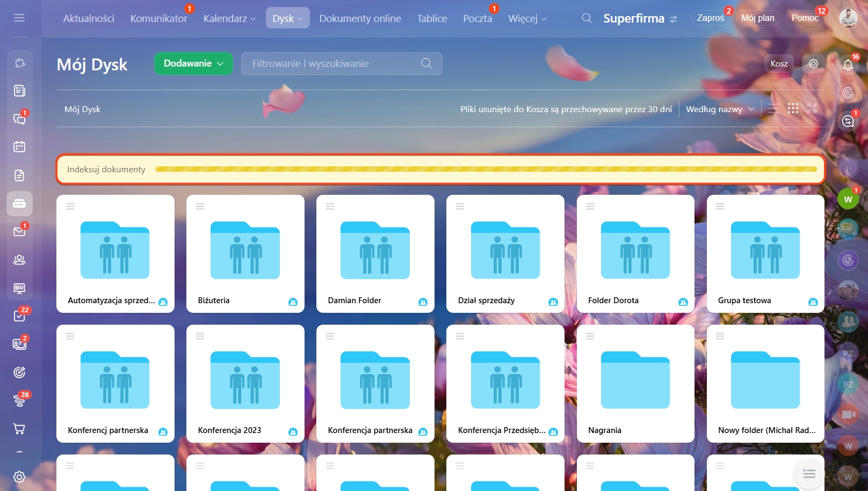
Task: Open sidebar funnel icon with 28 badge
Action: point(19,400)
